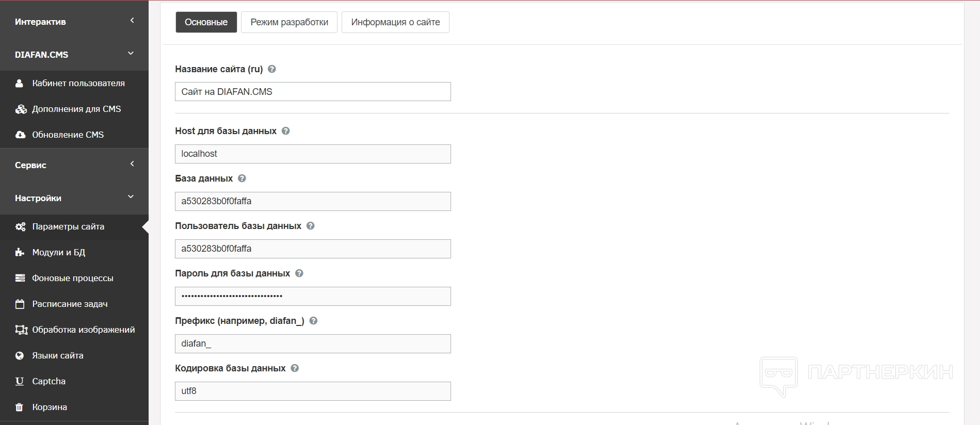Click the modules puzzle piece icon
Image resolution: width=980 pixels, height=425 pixels.
[20, 252]
